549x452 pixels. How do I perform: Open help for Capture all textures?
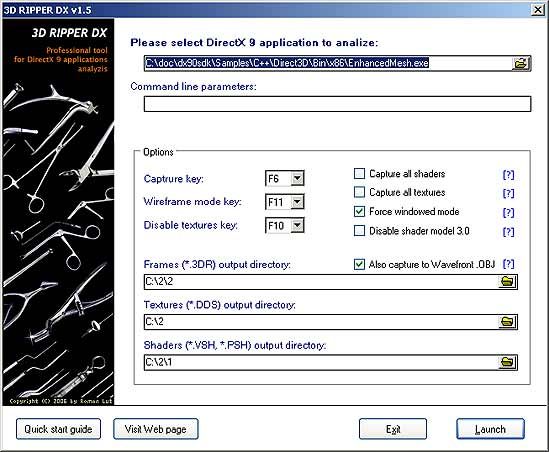[508, 193]
